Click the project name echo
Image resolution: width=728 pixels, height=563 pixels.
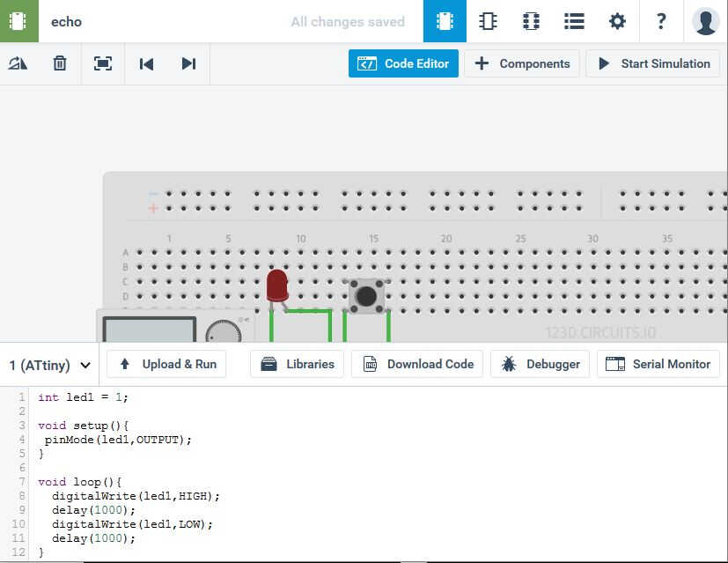66,21
